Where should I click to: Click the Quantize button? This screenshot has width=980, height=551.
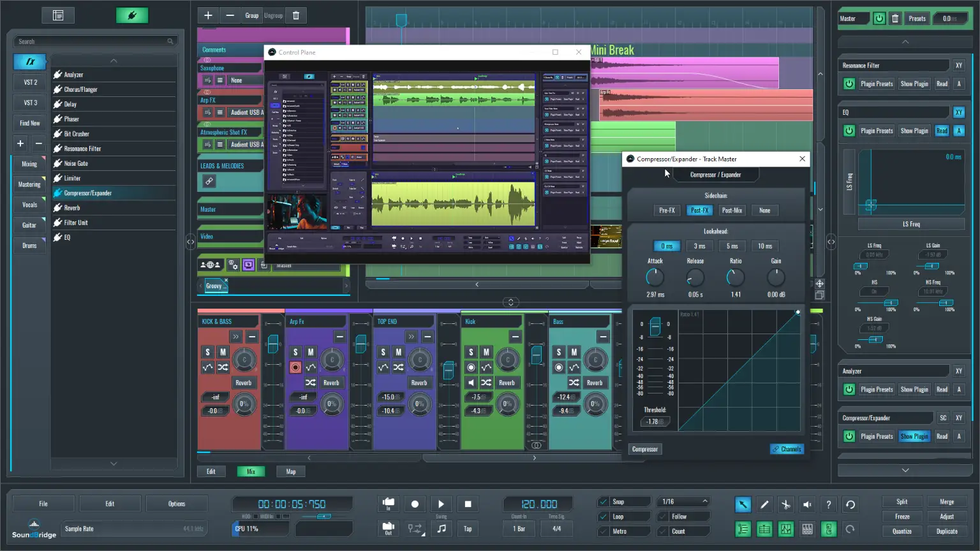[902, 531]
